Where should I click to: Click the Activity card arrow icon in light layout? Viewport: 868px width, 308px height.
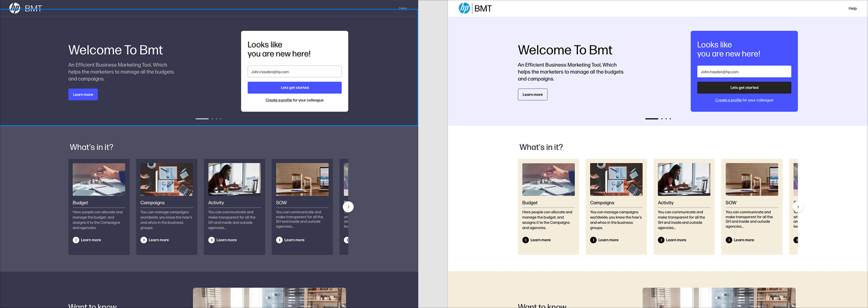(x=661, y=240)
